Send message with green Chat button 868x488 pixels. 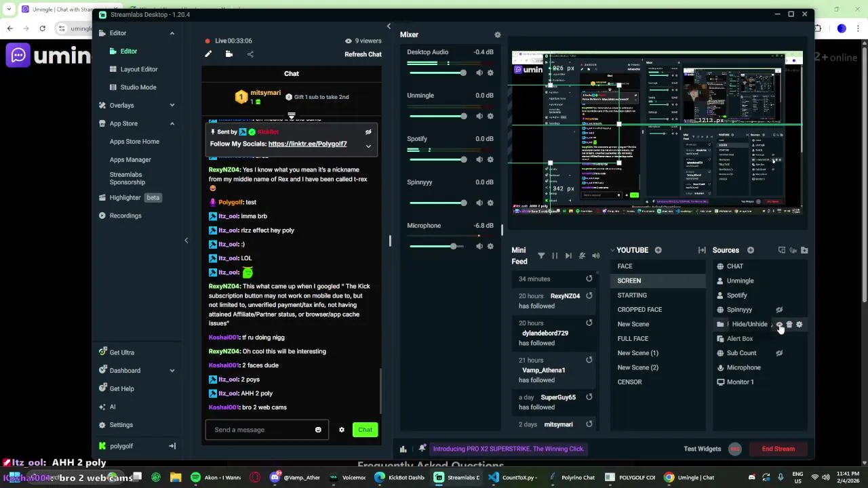click(x=365, y=430)
